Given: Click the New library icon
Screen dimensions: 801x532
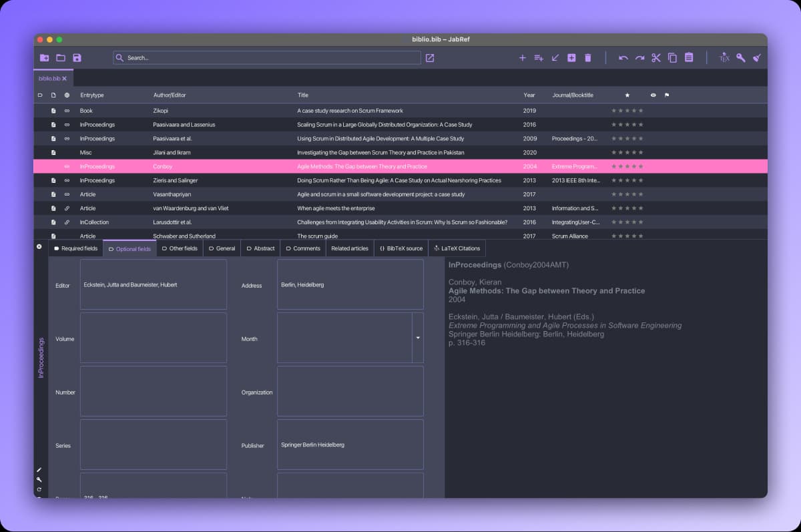Looking at the screenshot, I should 44,58.
